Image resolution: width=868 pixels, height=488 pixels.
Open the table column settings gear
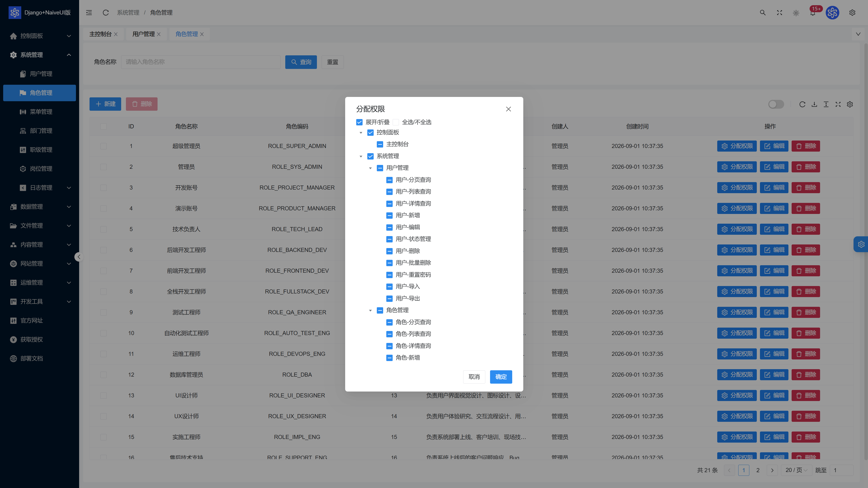(x=850, y=104)
